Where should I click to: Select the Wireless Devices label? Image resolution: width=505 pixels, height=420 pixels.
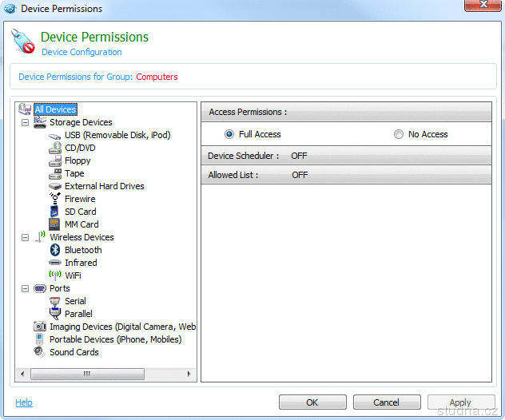82,237
